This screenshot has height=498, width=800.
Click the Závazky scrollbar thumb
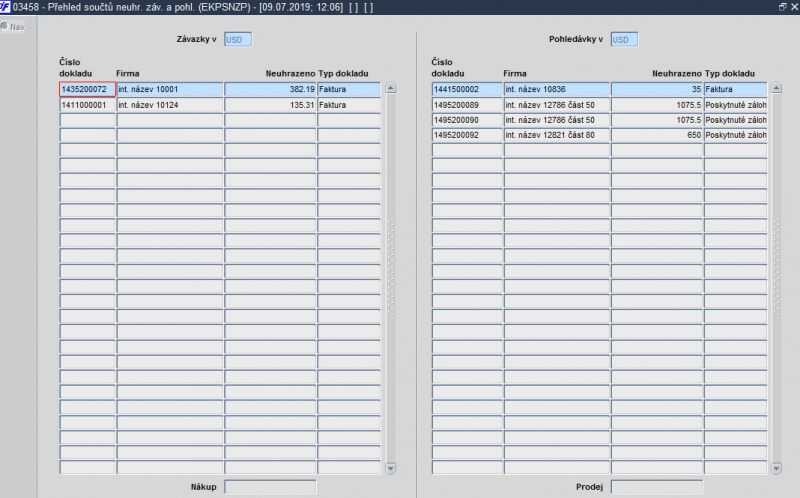(x=391, y=266)
